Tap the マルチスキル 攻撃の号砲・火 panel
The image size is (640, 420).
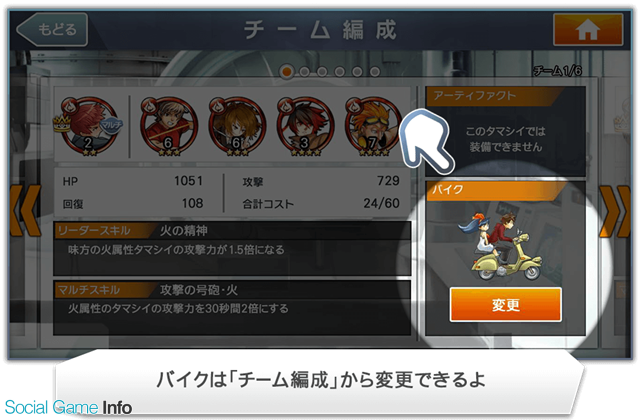point(232,308)
